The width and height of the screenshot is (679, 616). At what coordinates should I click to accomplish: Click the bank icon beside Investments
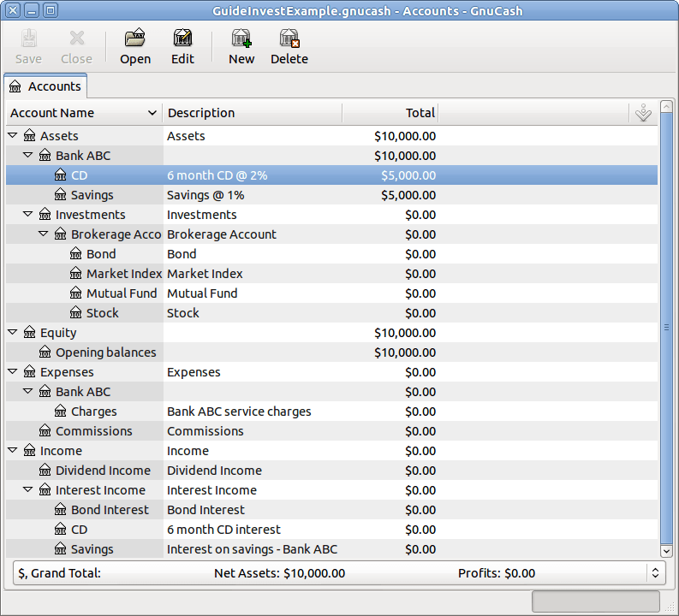click(45, 214)
